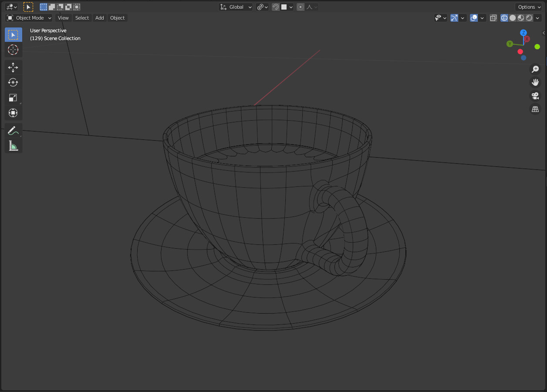Click the Cursor tool below the select tool

(13, 50)
